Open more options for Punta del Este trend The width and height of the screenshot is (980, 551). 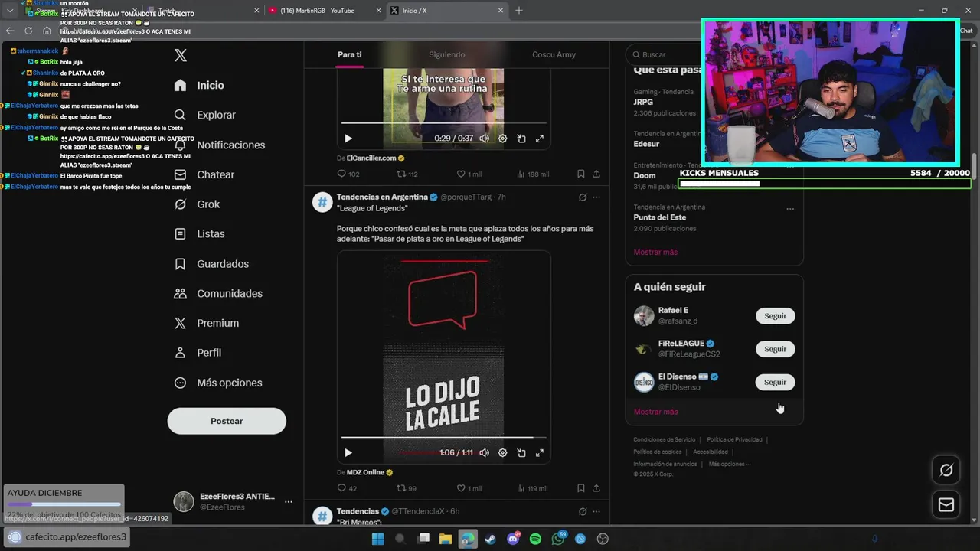click(x=790, y=208)
